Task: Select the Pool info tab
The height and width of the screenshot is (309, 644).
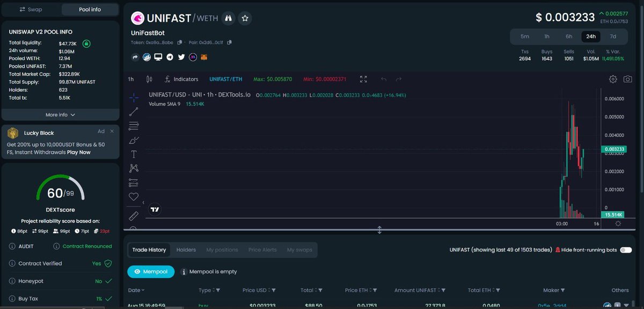Action: tap(89, 9)
